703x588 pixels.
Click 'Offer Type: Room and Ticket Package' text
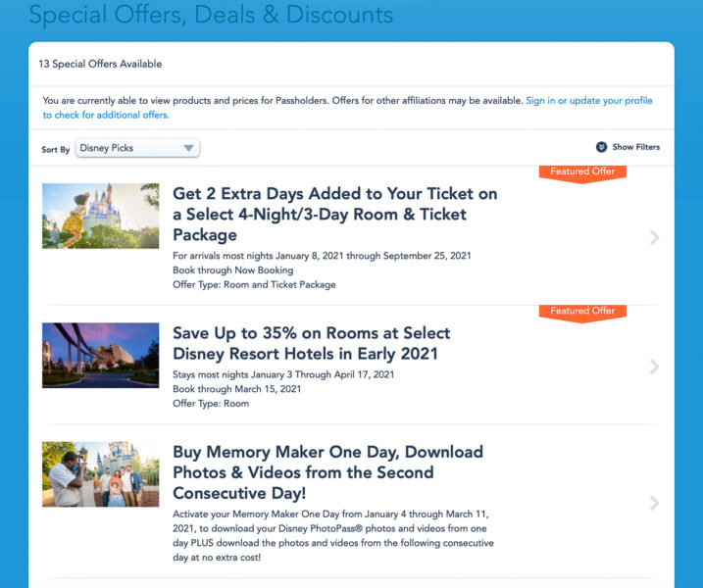[254, 284]
